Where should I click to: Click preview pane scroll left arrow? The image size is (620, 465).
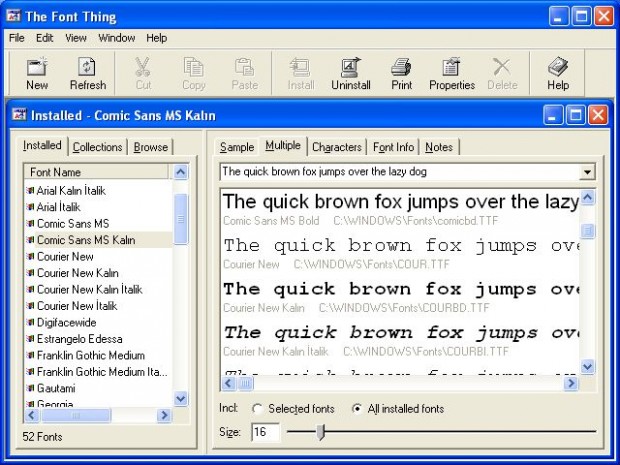click(x=229, y=383)
